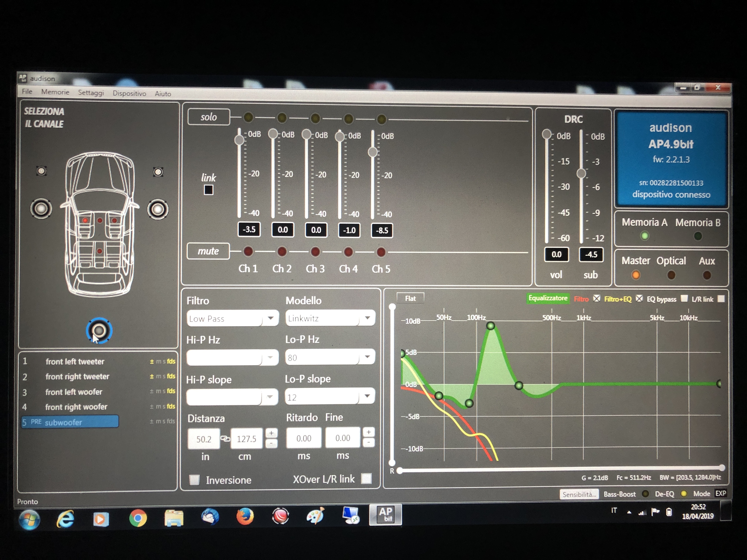This screenshot has width=747, height=560.
Task: Click the Distanza cm input field
Action: click(x=247, y=439)
